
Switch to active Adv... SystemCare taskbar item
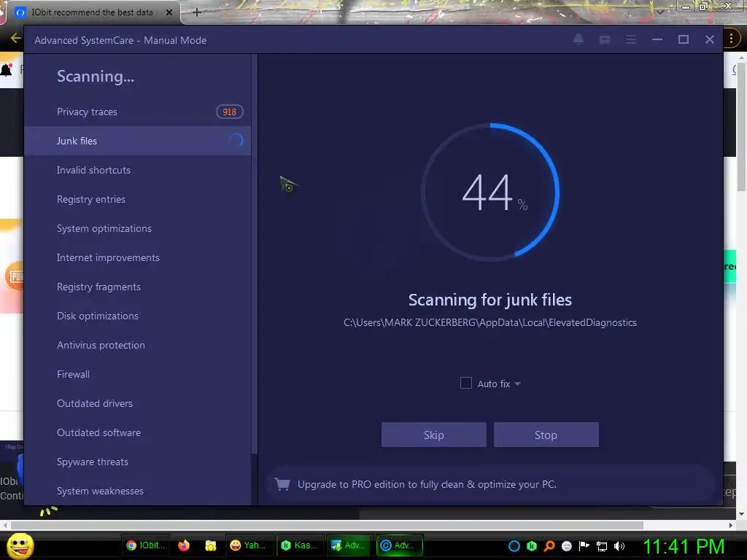coord(399,545)
